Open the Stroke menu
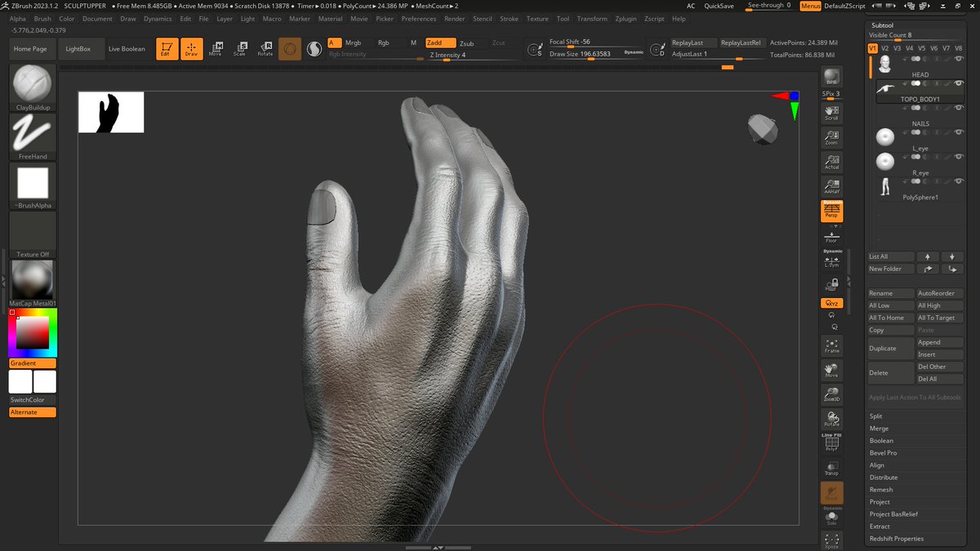 [509, 18]
